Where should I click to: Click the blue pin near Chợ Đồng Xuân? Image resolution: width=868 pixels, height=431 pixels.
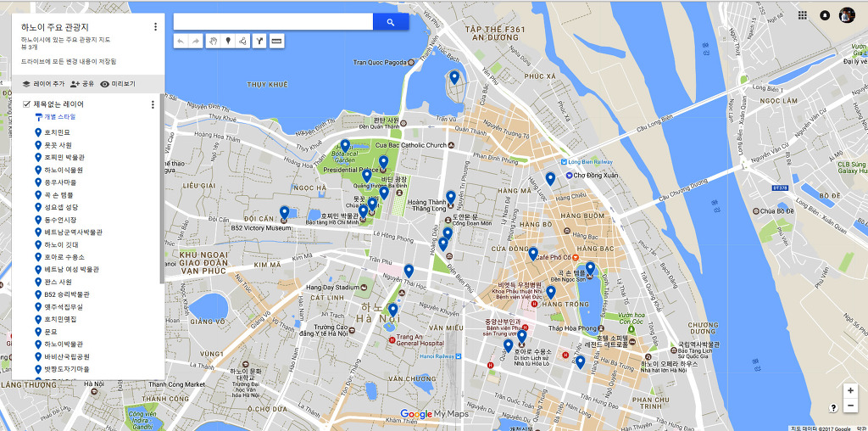550,178
